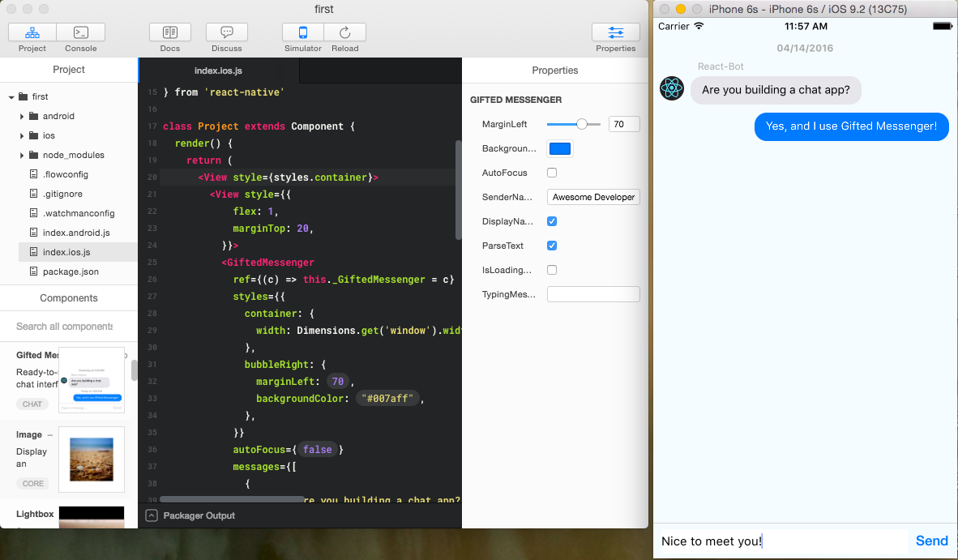This screenshot has width=958, height=560.
Task: Select the Gifted Messenger component thumbnail
Action: pos(92,379)
